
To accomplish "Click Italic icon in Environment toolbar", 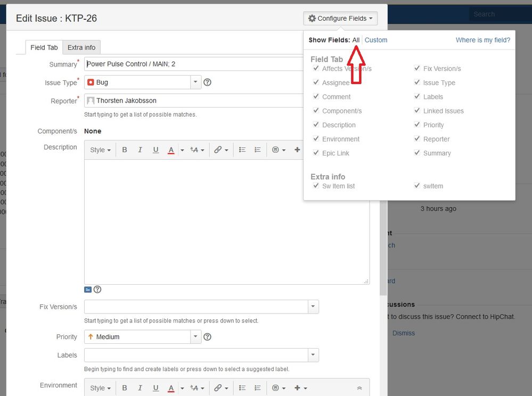I will tap(140, 388).
